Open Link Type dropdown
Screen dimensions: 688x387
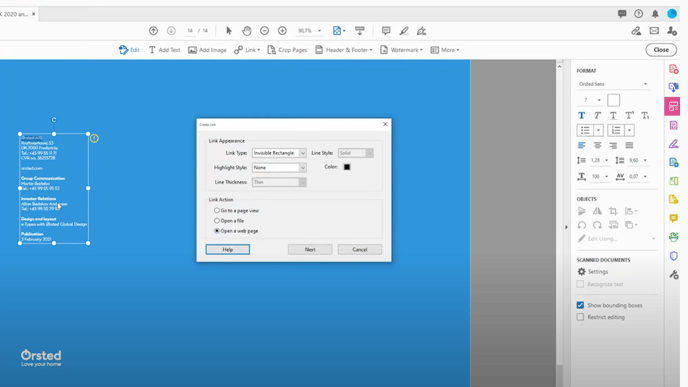pyautogui.click(x=279, y=153)
